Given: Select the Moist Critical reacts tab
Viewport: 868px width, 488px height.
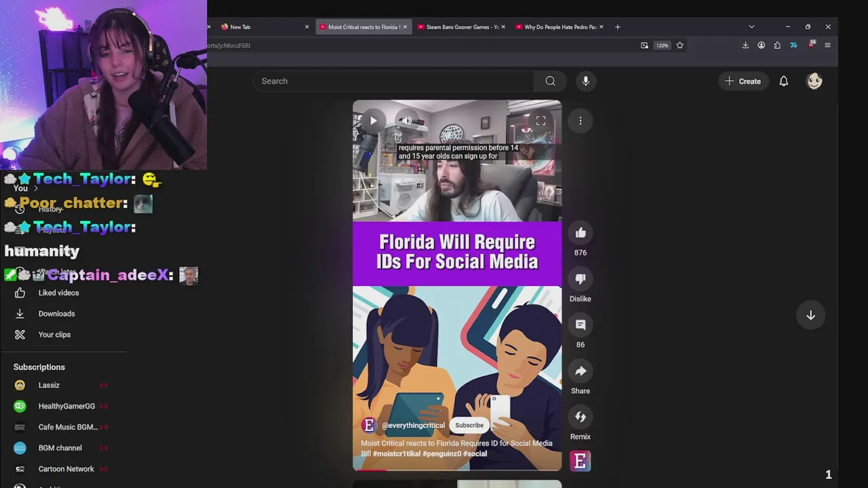Looking at the screenshot, I should pos(363,27).
